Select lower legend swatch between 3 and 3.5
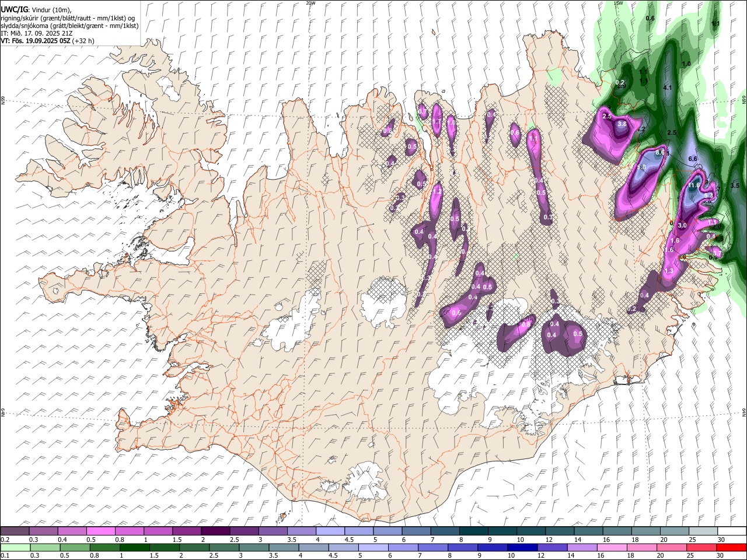Screen dimensions: 747x560 [253, 548]
